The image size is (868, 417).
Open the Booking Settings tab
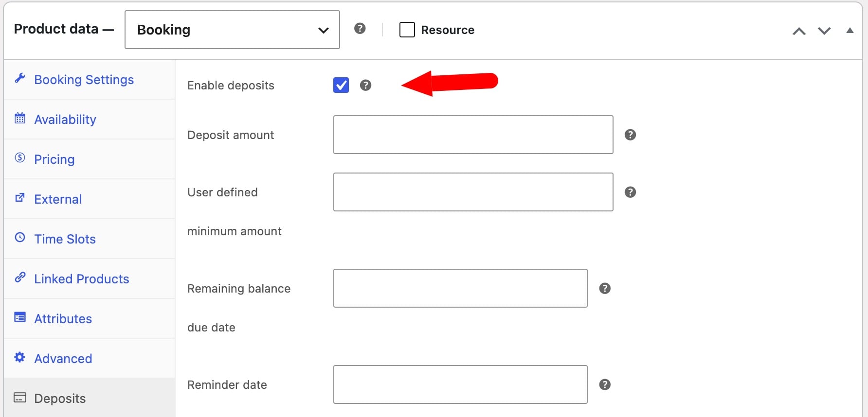pos(90,80)
